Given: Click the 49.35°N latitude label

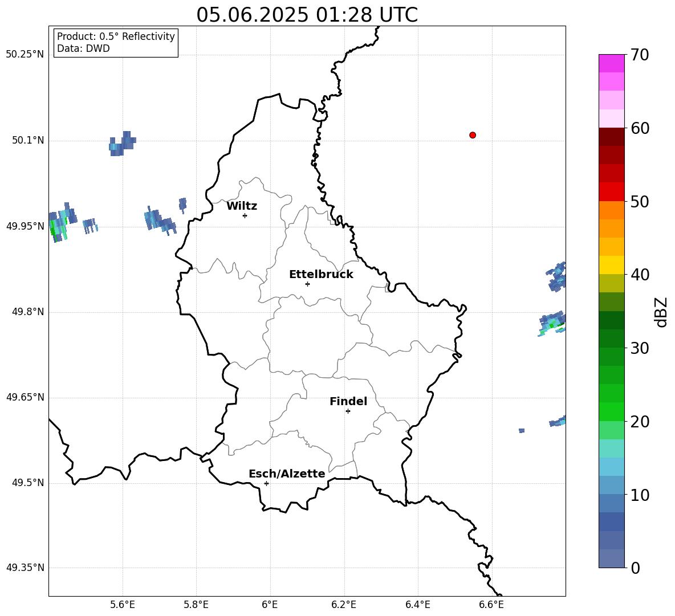Looking at the screenshot, I should [x=25, y=568].
